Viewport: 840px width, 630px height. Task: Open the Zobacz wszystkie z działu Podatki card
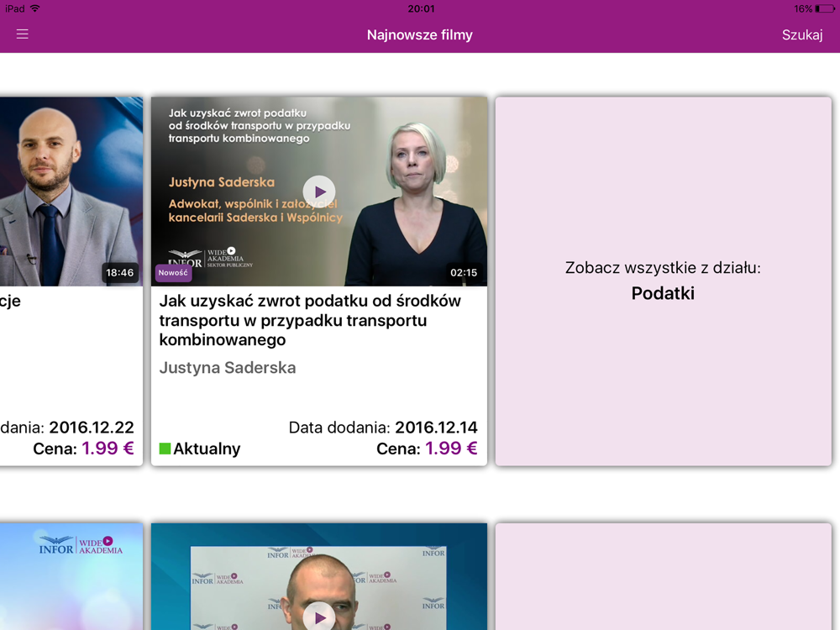point(664,281)
